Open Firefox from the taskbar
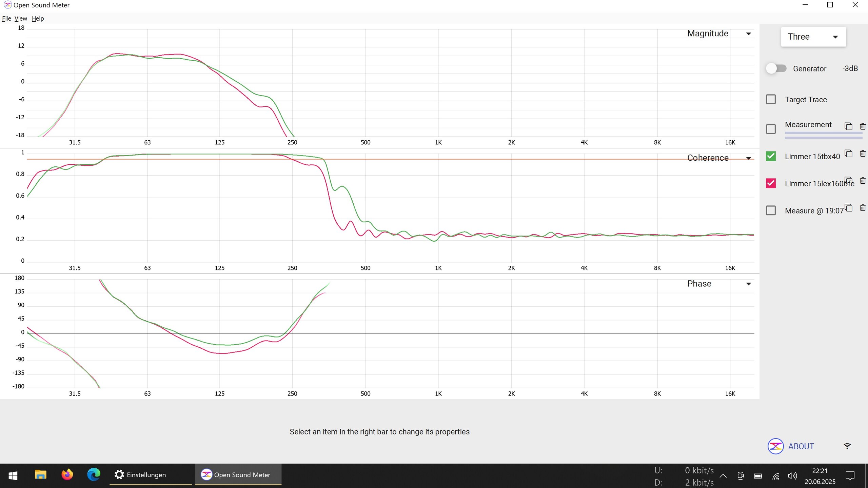Screen dimensions: 868x488 [x=67, y=474]
